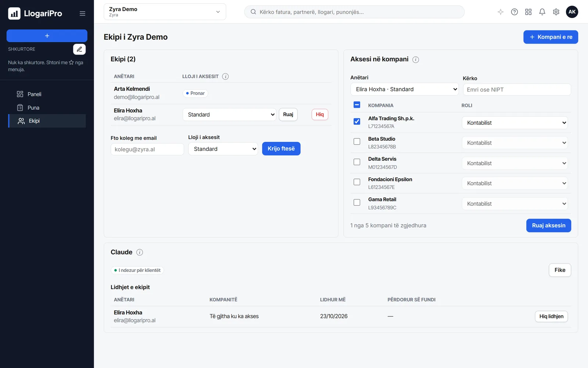Focus the top search field
Screen dimensions: 588x368
point(354,12)
